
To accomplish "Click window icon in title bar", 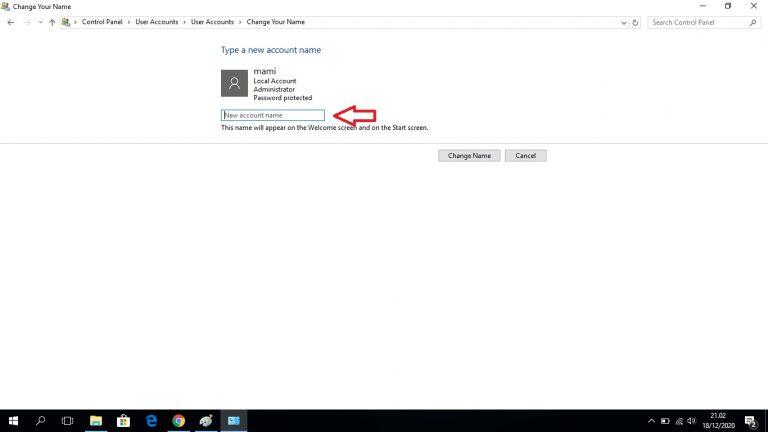I will pos(5,6).
